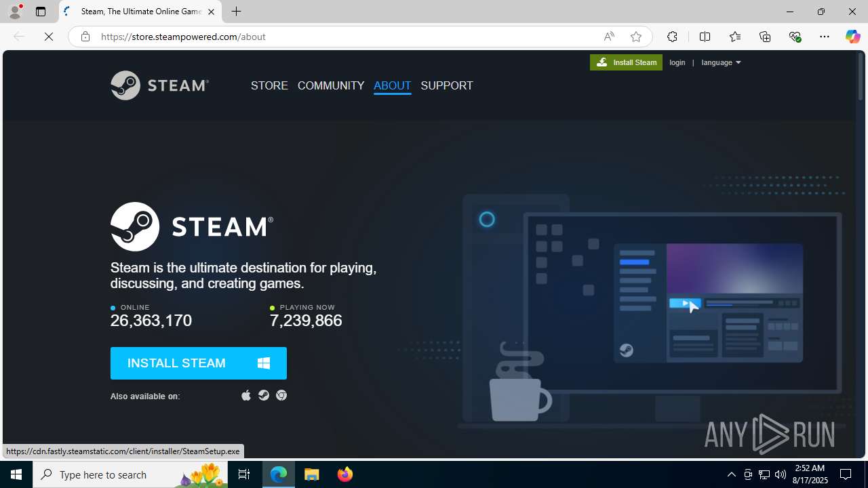Screen dimensions: 868x488
Task: Open the network icon in system tray
Action: tap(764, 474)
